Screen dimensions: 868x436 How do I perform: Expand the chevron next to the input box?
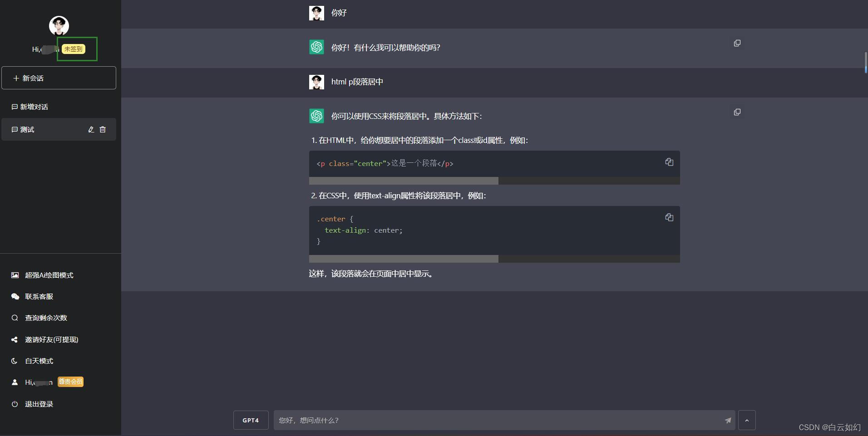coord(746,420)
